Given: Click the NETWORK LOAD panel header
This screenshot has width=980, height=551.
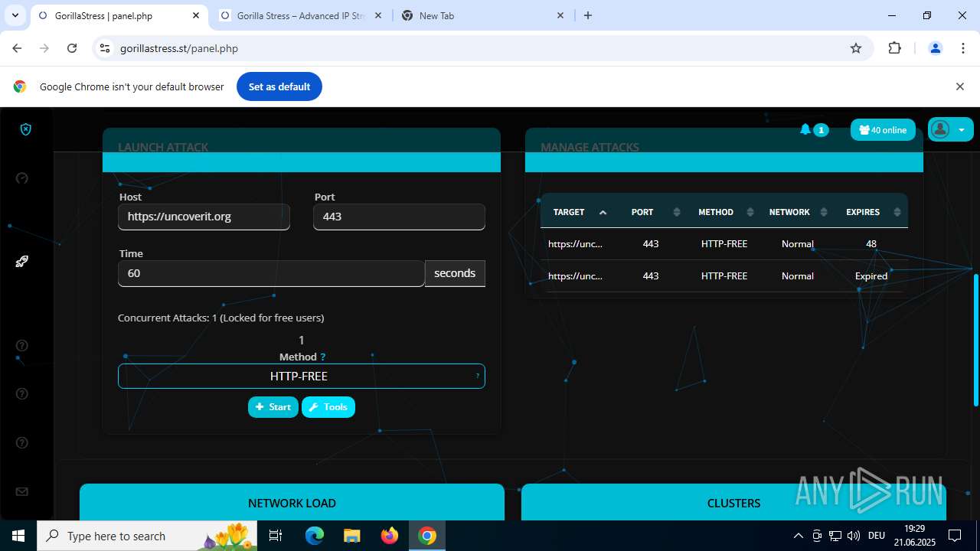Looking at the screenshot, I should (x=292, y=503).
